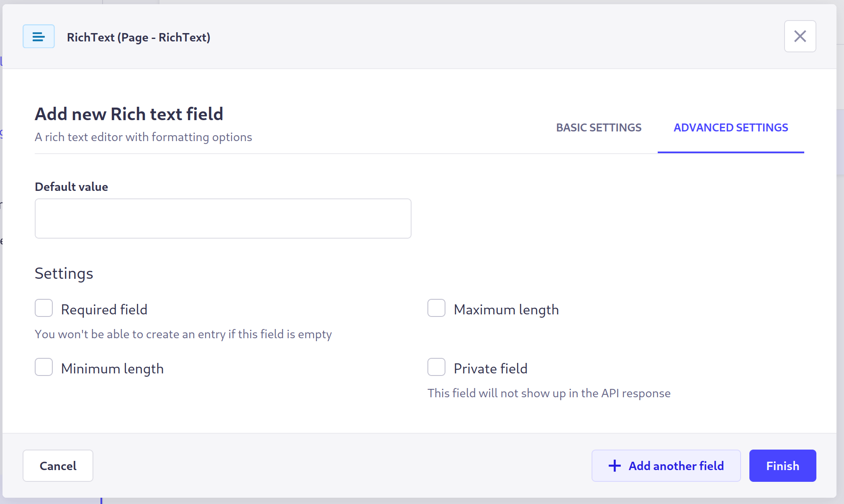844x504 pixels.
Task: Click the "Add another field" button text
Action: (x=676, y=465)
